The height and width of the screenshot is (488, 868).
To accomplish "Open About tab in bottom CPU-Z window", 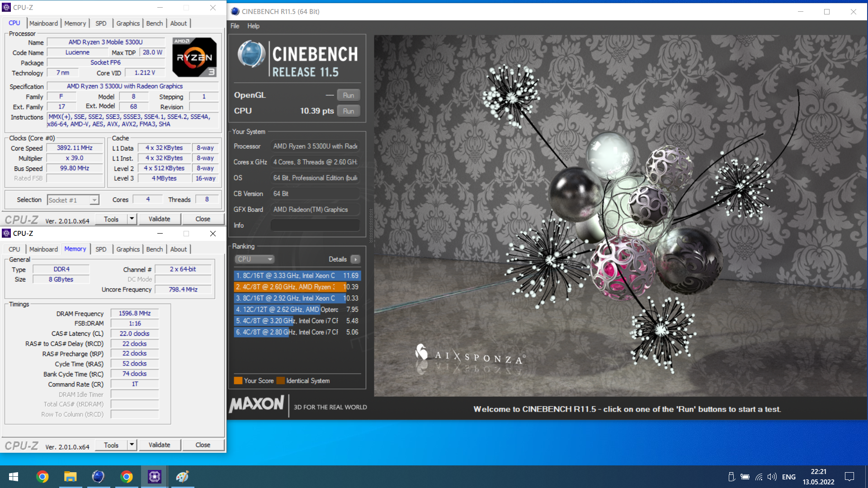I will tap(178, 249).
